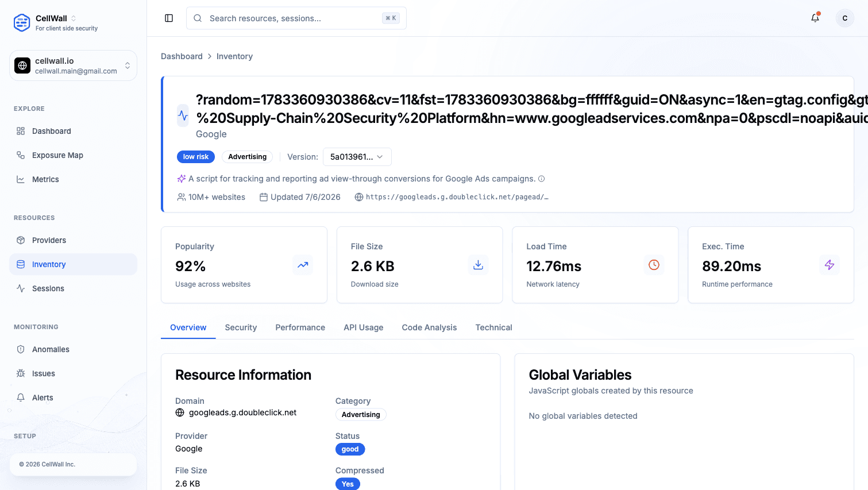Select the Technical tab

494,327
